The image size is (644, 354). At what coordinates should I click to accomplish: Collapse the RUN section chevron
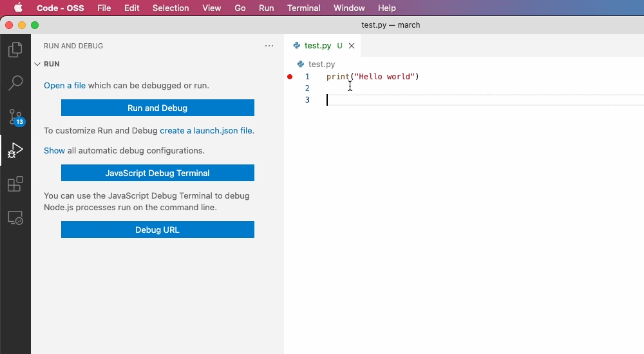37,64
